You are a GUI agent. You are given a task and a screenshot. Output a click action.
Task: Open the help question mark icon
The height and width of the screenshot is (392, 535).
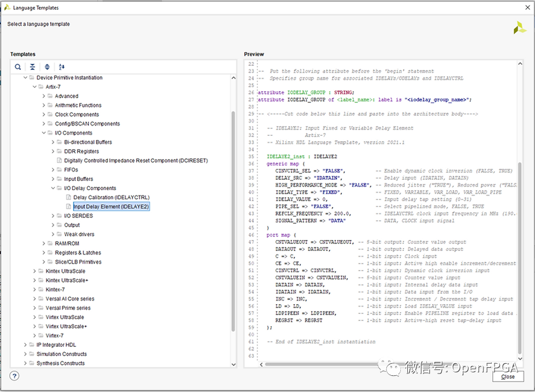coord(14,376)
